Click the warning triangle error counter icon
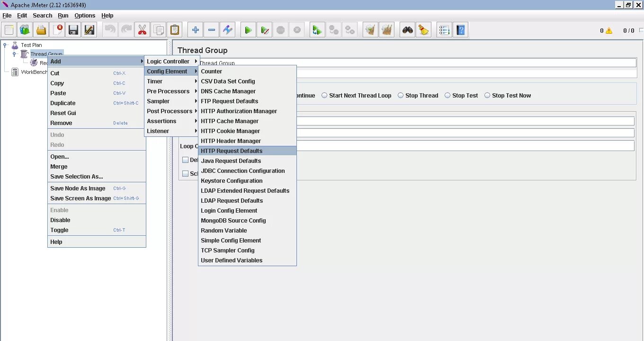Viewport: 644px width, 341px height. point(609,31)
